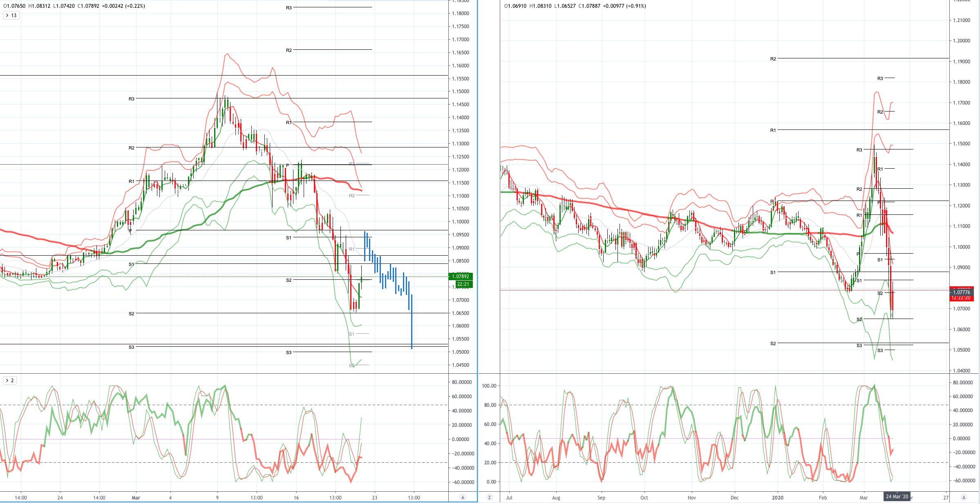Expand the 2 indicators legend in oscillator pane
The image size is (980, 504).
pyautogui.click(x=9, y=380)
